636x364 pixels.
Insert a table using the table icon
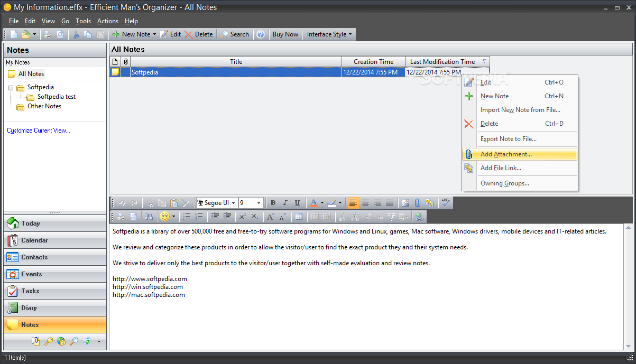coord(299,217)
